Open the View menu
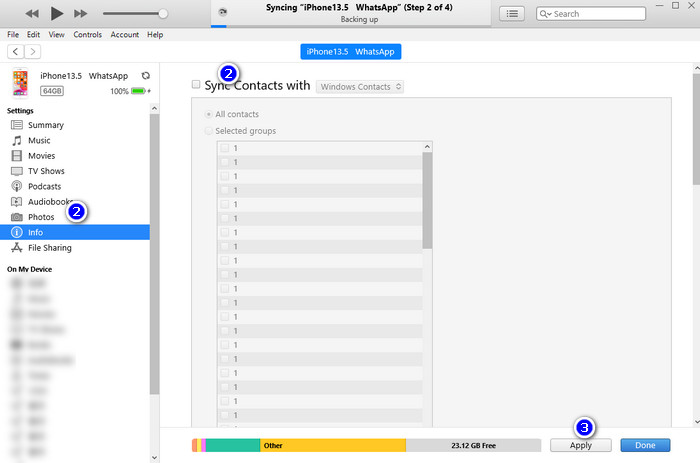 (x=57, y=34)
